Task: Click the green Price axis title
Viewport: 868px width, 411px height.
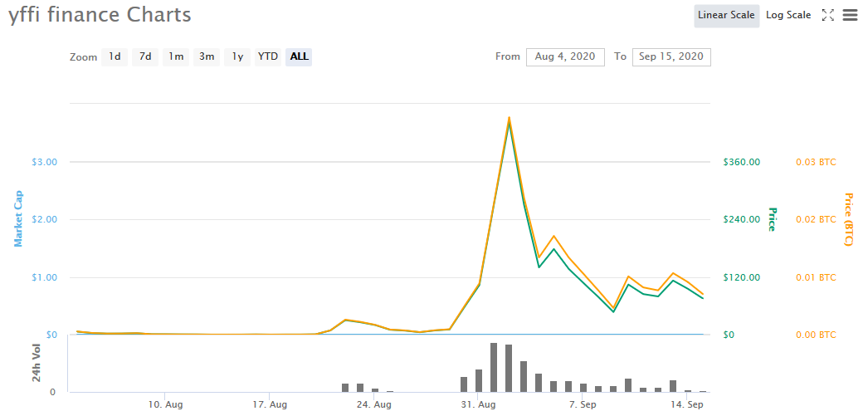Action: point(773,219)
